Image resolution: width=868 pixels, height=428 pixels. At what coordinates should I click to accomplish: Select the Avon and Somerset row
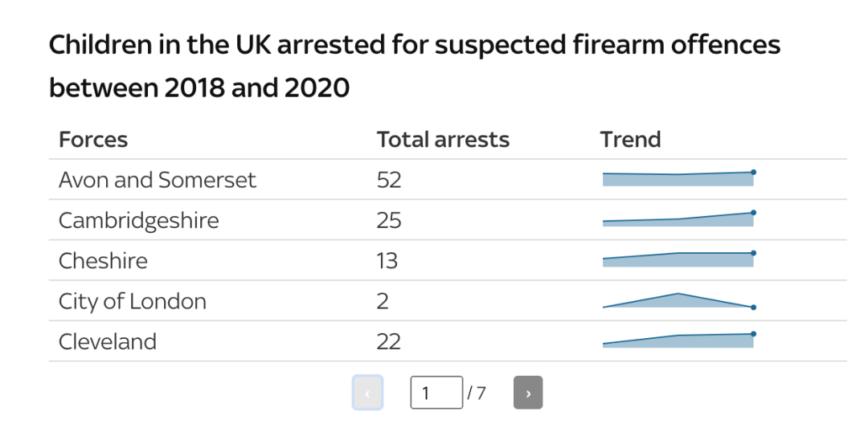pyautogui.click(x=157, y=180)
